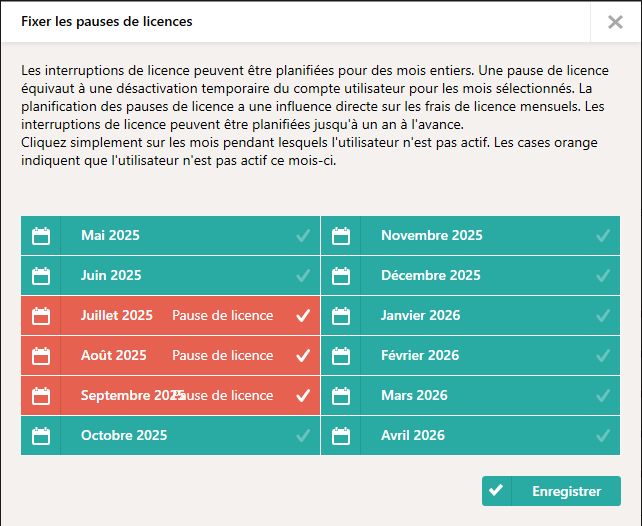
Task: Uncheck the Août 2025 licence pause checkmark
Action: [x=303, y=356]
